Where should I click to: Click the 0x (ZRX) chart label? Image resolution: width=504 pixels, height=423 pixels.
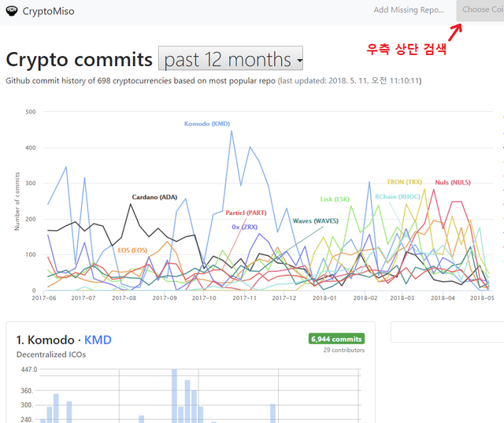point(245,227)
